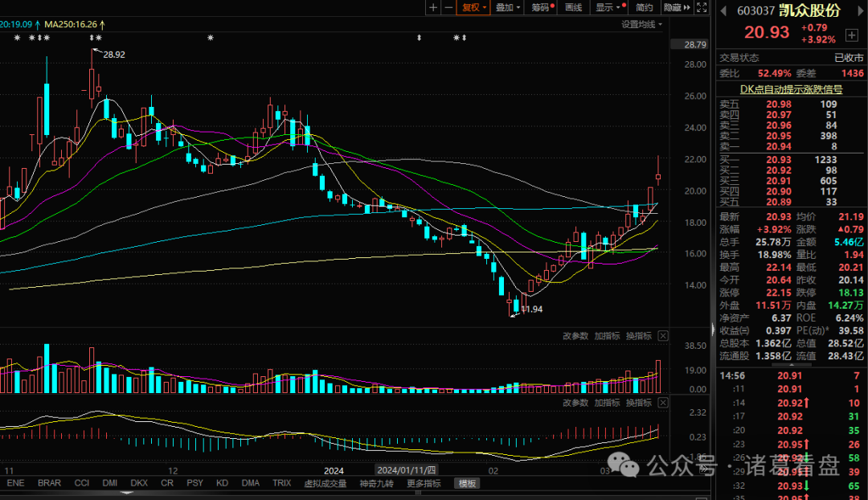Close the MACD indicator panel
This screenshot has height=500, width=868.
[x=662, y=403]
